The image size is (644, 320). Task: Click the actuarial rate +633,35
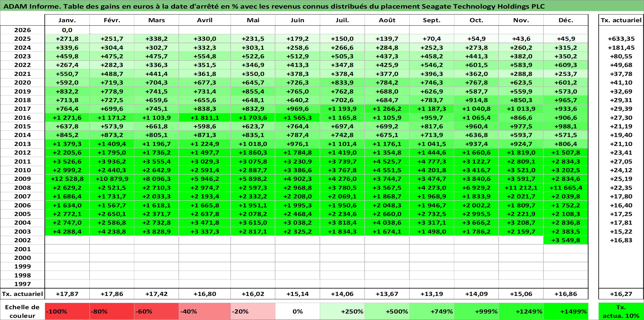tap(621, 39)
